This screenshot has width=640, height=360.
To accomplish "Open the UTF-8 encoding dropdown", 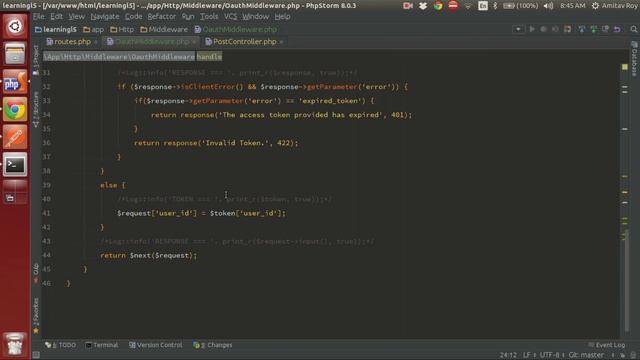I will [x=552, y=355].
